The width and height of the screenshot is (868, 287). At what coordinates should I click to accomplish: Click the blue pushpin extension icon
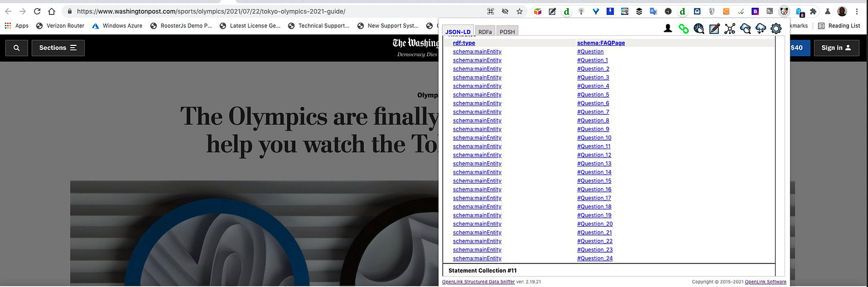pyautogui.click(x=610, y=11)
